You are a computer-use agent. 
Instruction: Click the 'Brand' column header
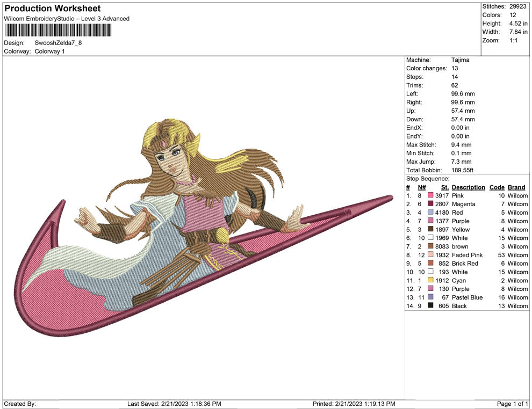click(x=516, y=187)
